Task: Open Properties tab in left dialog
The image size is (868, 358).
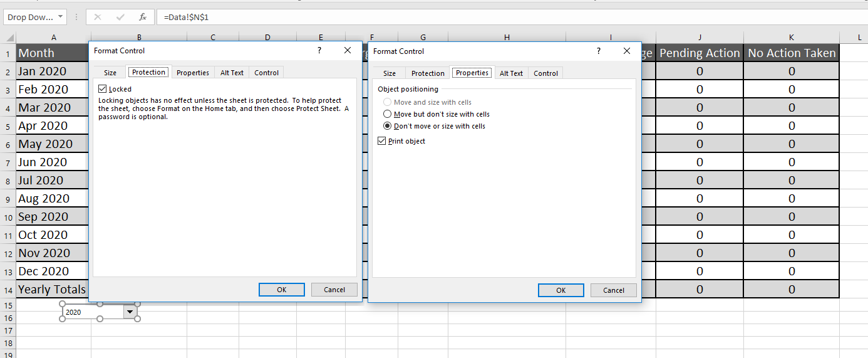Action: pyautogui.click(x=193, y=73)
